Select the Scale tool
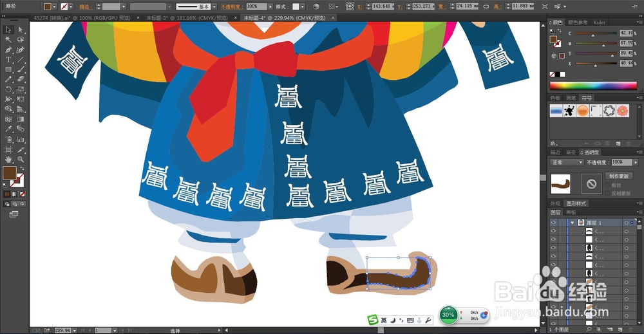This screenshot has height=334, width=644. [x=20, y=89]
